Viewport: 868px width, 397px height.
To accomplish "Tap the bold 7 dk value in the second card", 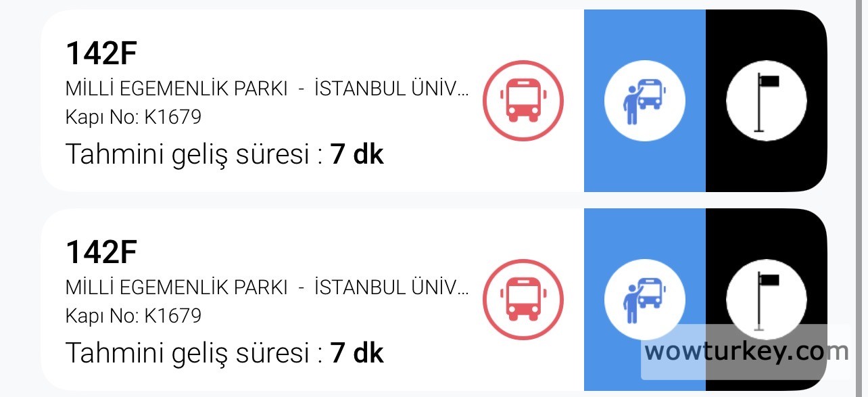I will click(x=357, y=354).
